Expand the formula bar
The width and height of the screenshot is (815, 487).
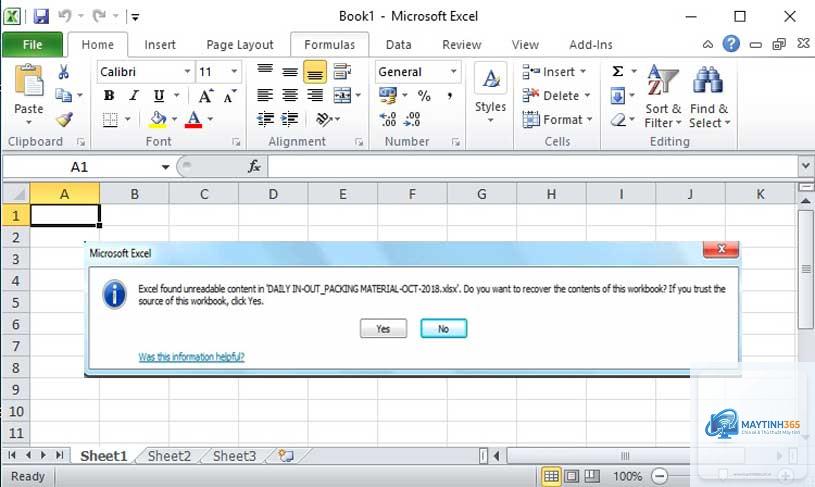coord(805,166)
